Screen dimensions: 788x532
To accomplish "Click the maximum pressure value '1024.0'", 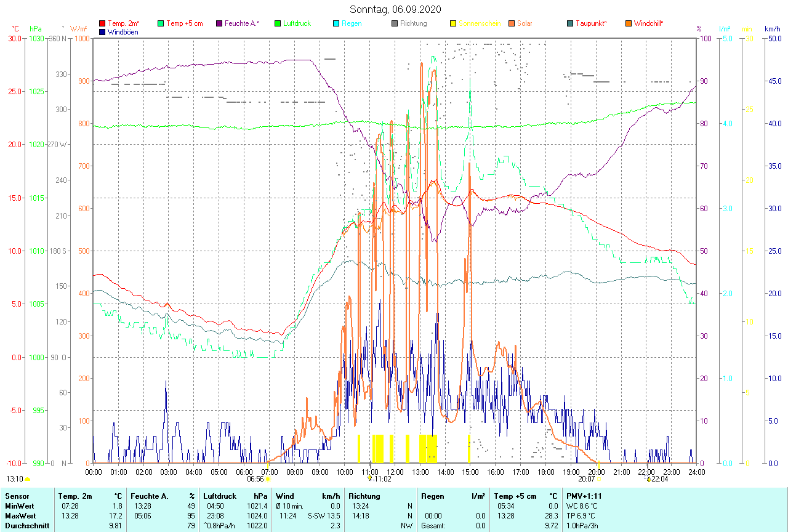I will click(257, 515).
